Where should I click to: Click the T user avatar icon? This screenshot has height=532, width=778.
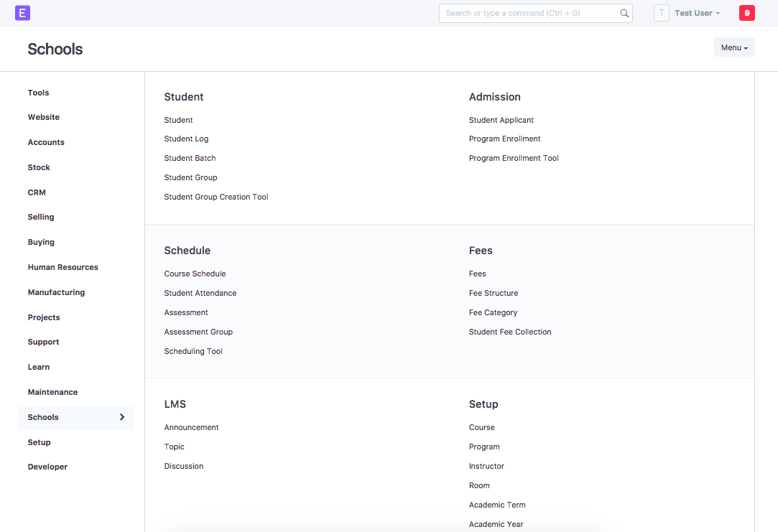tap(661, 13)
